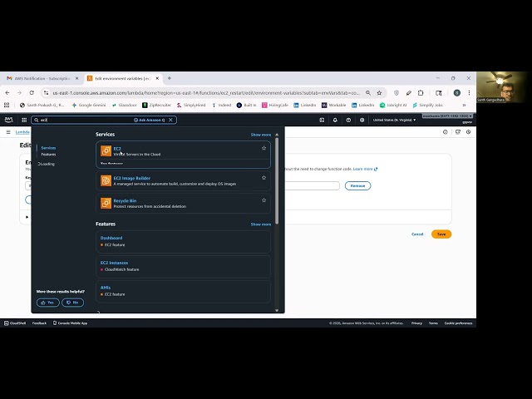Reload the current page
The image size is (532, 399).
pyautogui.click(x=32, y=92)
